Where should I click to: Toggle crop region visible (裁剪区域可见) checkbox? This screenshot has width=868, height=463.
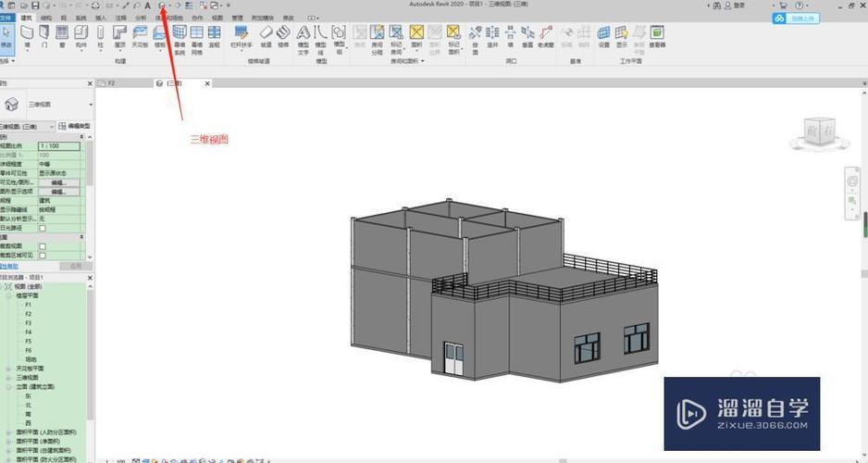pos(43,255)
